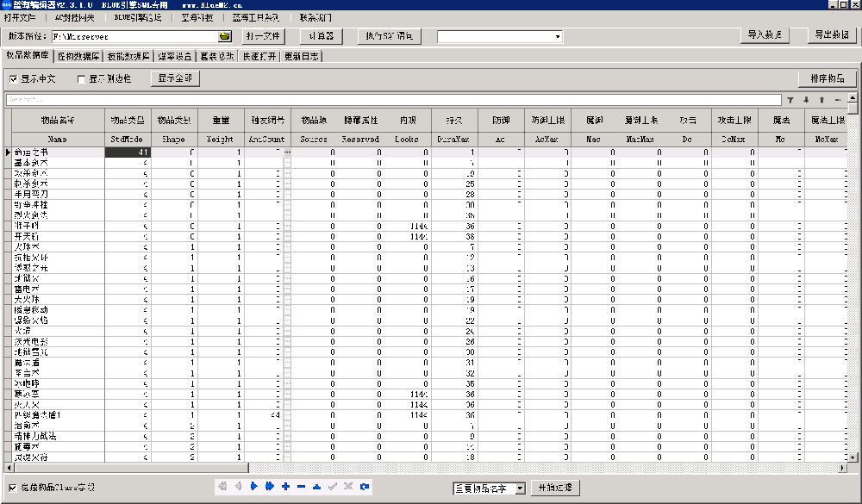Image resolution: width=862 pixels, height=504 pixels.
Task: Post edit with checkmark icon
Action: click(x=333, y=487)
